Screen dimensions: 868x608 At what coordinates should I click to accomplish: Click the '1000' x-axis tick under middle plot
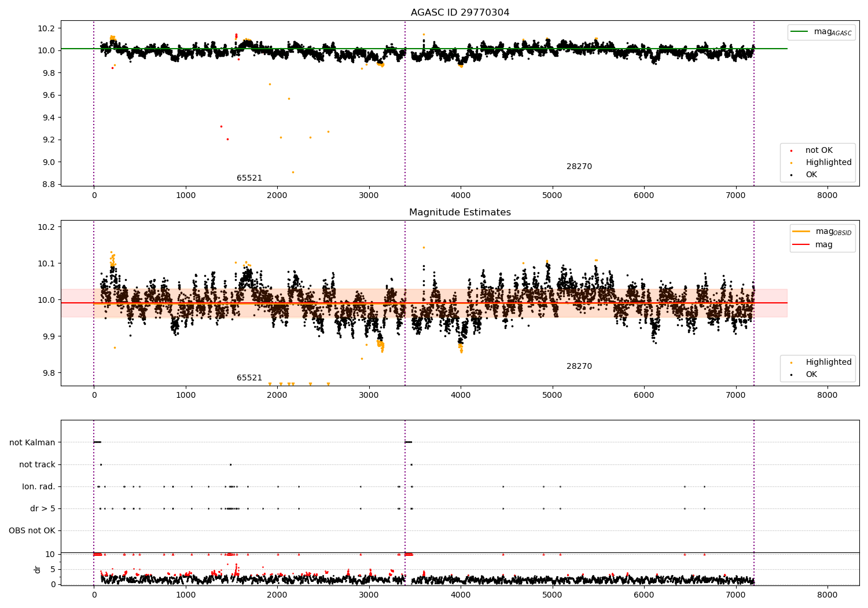coord(186,395)
